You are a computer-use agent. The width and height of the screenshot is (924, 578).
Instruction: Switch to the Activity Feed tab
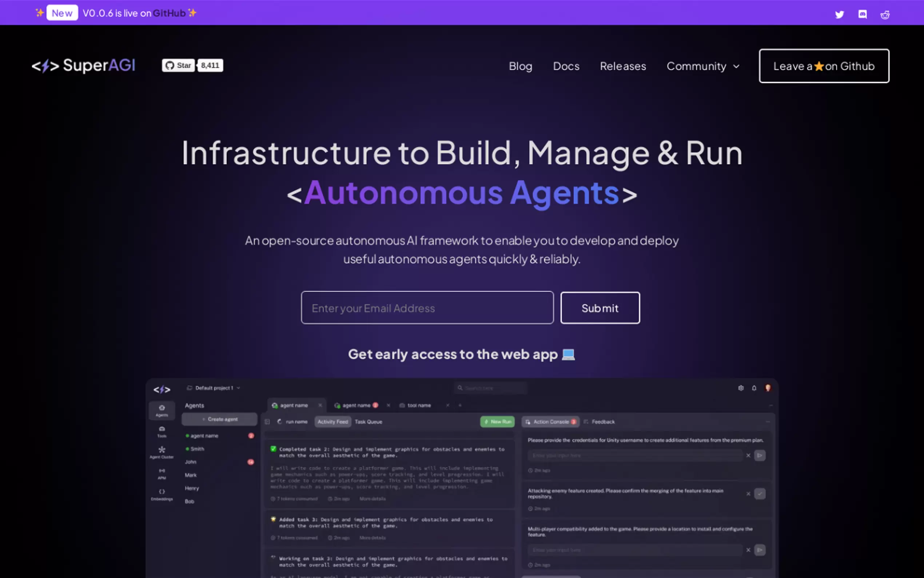click(x=333, y=421)
